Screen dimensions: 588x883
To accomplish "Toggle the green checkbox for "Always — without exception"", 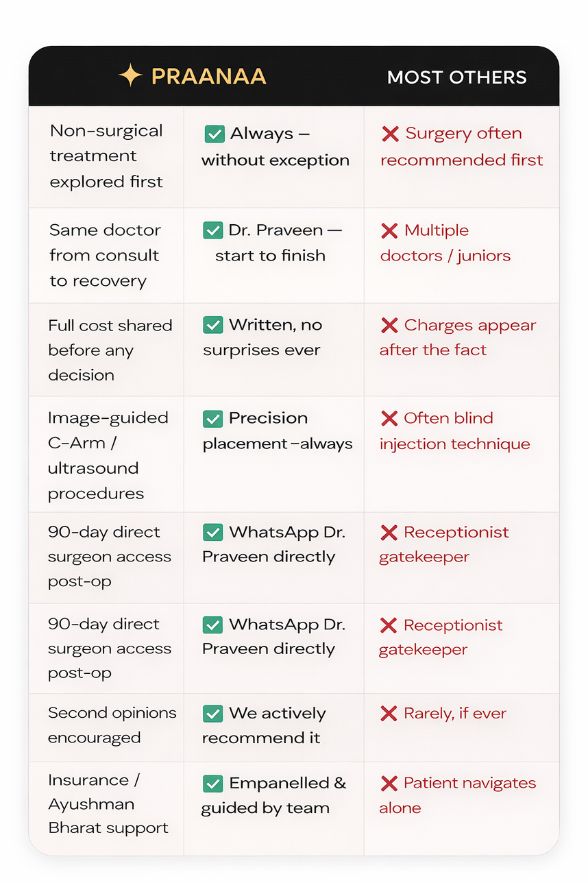I will coord(215,134).
